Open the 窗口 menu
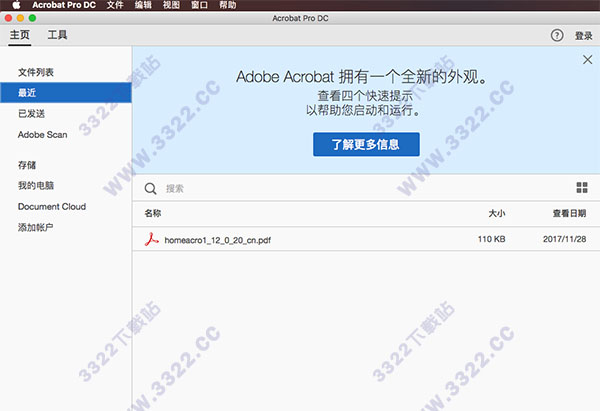The image size is (600, 411). [x=199, y=5]
